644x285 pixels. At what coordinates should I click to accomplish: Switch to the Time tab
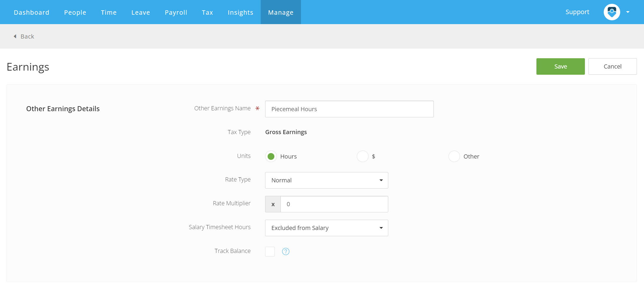pyautogui.click(x=109, y=12)
